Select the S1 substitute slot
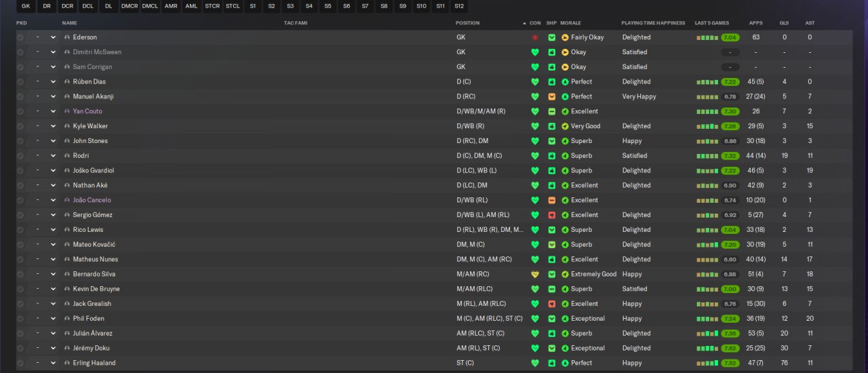Screen dimensions: 868x373 253,6
